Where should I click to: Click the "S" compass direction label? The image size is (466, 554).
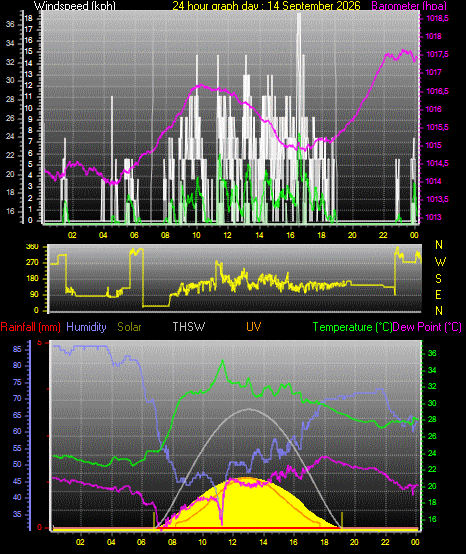438,279
